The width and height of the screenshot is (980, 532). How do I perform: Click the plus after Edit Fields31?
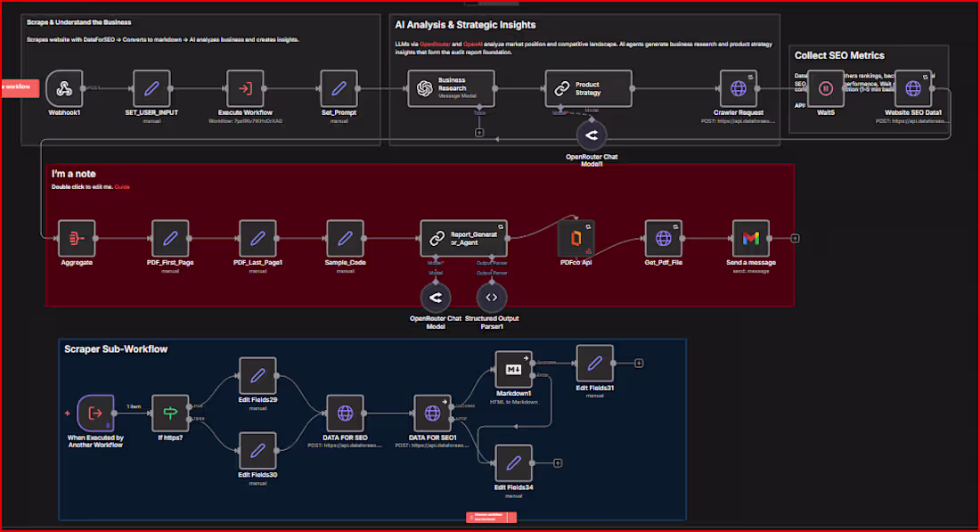(x=641, y=363)
